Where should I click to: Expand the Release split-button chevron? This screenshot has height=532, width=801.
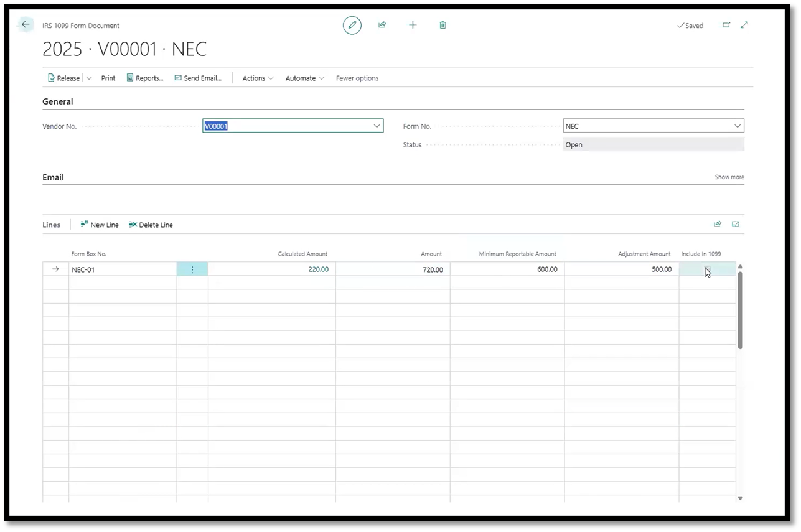click(88, 78)
